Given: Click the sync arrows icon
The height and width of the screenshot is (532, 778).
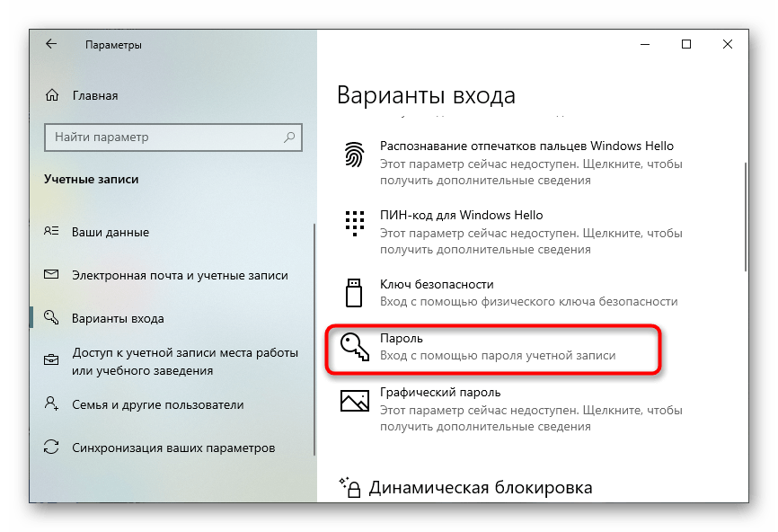Looking at the screenshot, I should 51,447.
